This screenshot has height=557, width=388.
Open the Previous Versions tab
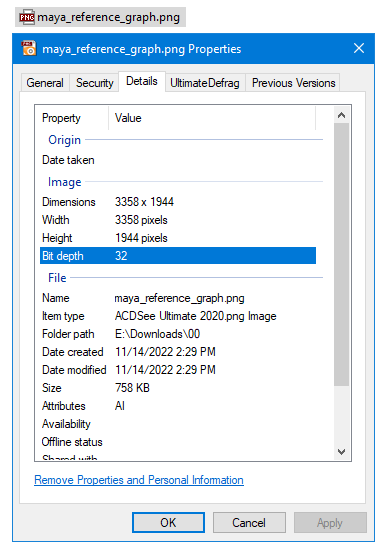pyautogui.click(x=293, y=83)
